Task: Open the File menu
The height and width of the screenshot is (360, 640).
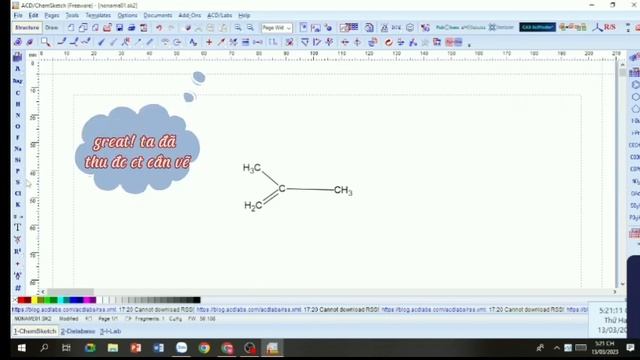Action: pyautogui.click(x=18, y=16)
